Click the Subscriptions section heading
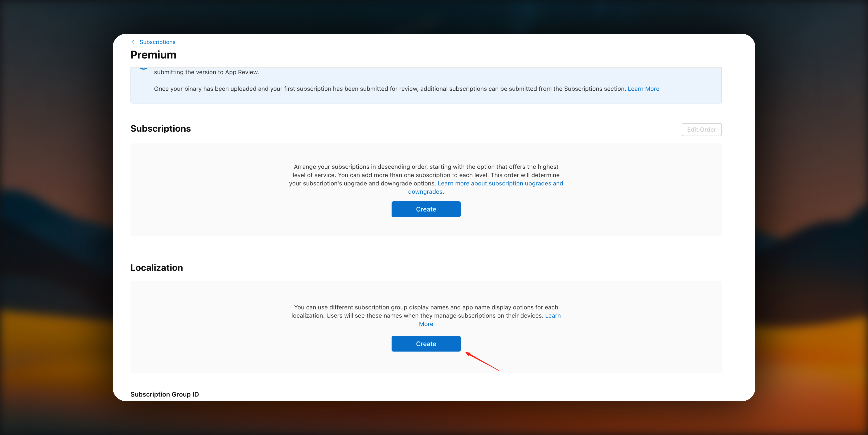The height and width of the screenshot is (435, 868). (x=160, y=128)
